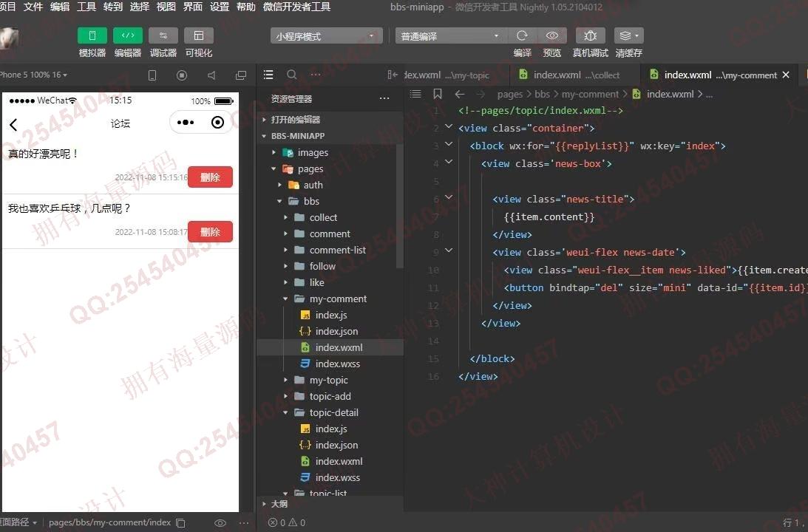This screenshot has height=532, width=808.
Task: Copy page path icon in status bar
Action: pyautogui.click(x=180, y=522)
